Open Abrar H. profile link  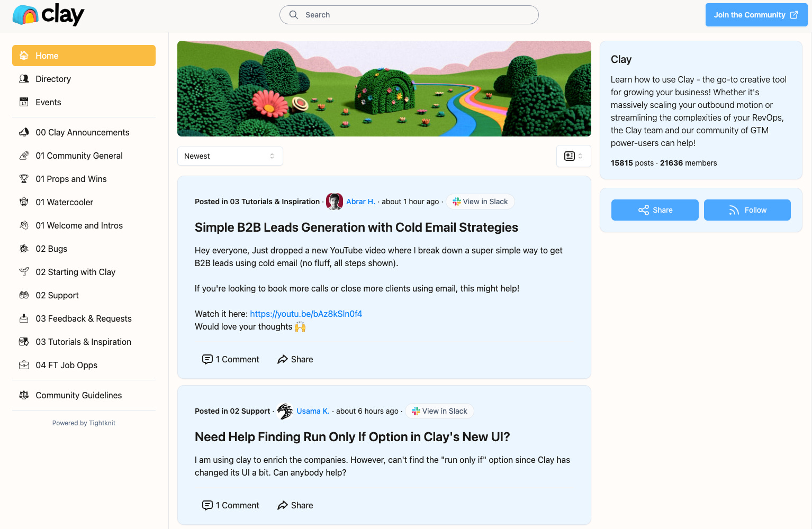[360, 202]
